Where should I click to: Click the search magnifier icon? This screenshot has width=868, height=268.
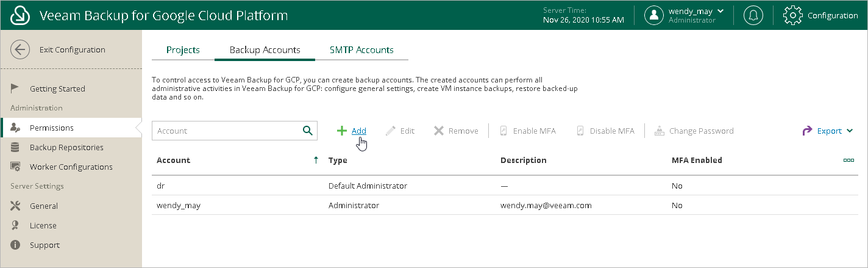coord(307,131)
